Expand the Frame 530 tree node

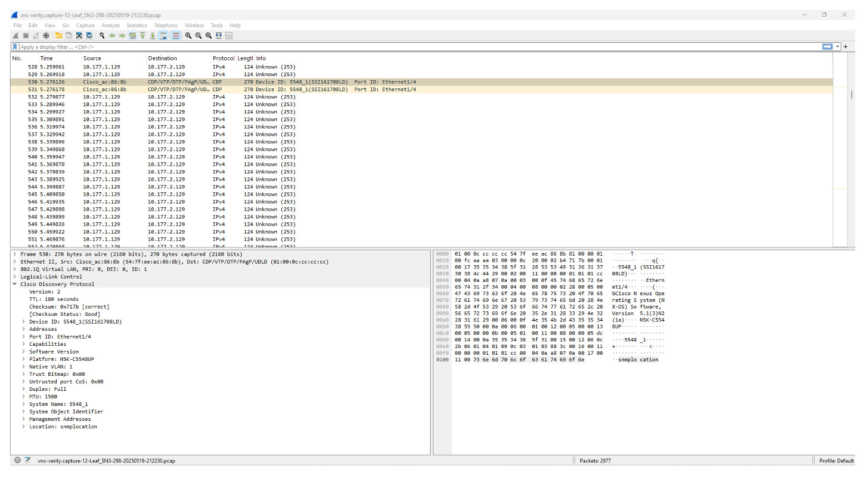coord(15,254)
